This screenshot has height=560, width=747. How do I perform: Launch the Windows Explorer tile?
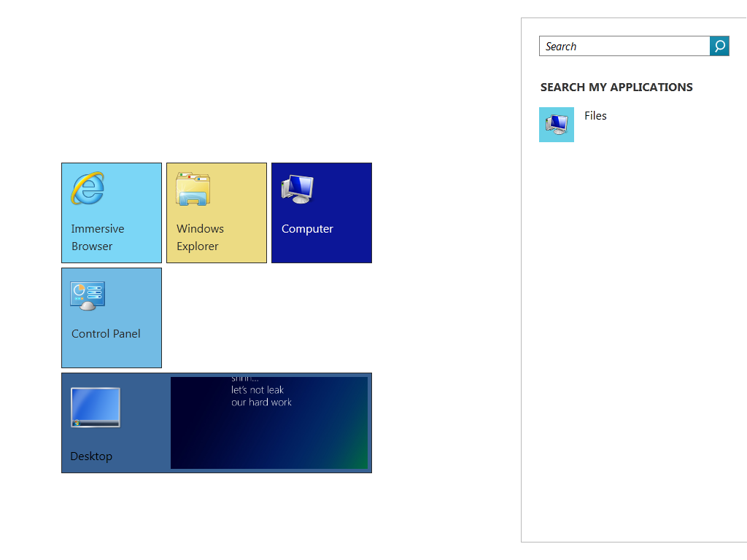click(x=217, y=213)
